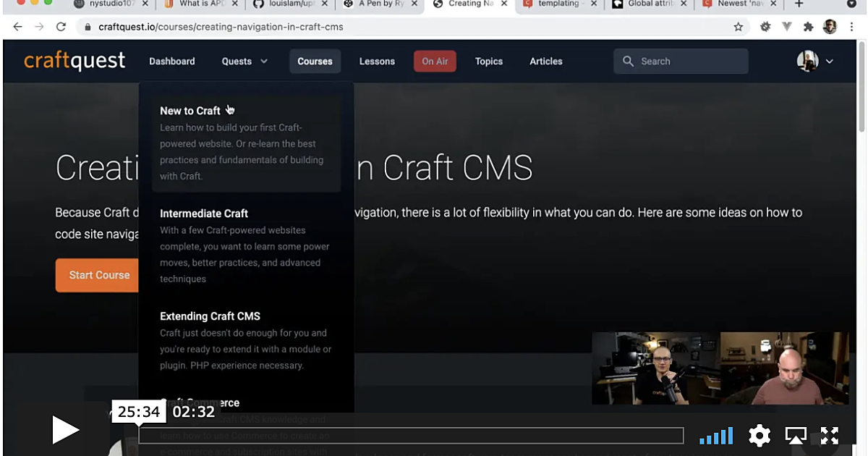Expand the Quests dropdown chevron

coord(264,62)
